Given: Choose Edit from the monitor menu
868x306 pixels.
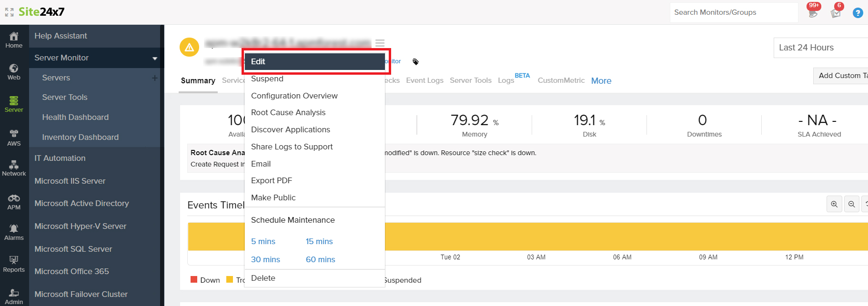Looking at the screenshot, I should coord(314,61).
